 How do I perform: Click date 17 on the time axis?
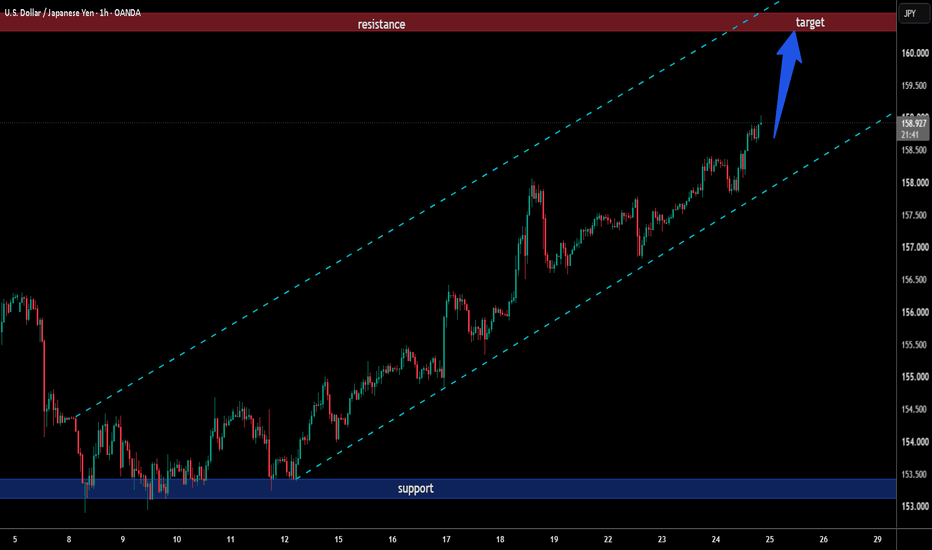point(446,539)
